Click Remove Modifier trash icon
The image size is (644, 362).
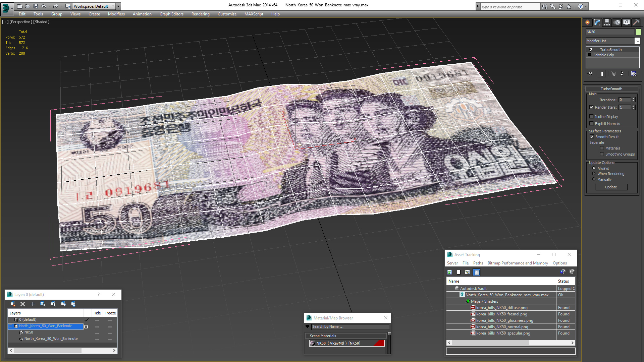point(622,74)
